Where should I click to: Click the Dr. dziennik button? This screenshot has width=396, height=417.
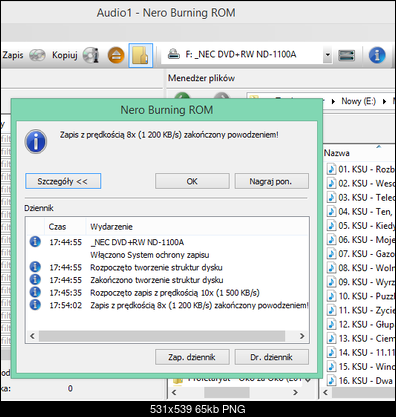(x=271, y=357)
